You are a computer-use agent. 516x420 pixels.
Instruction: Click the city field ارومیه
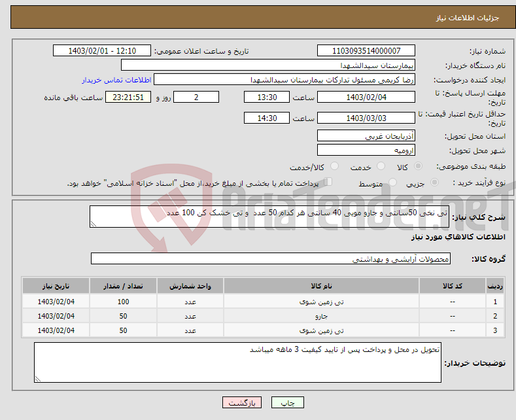[366, 150]
